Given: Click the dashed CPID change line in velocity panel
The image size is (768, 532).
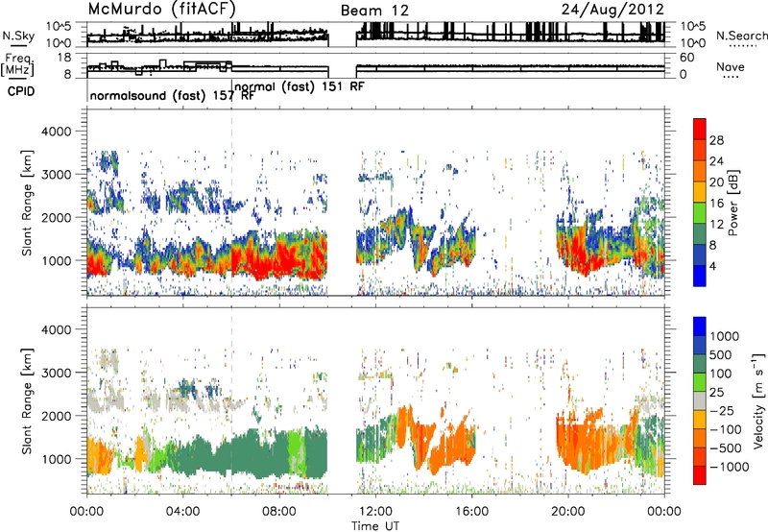Looking at the screenshot, I should (x=231, y=400).
